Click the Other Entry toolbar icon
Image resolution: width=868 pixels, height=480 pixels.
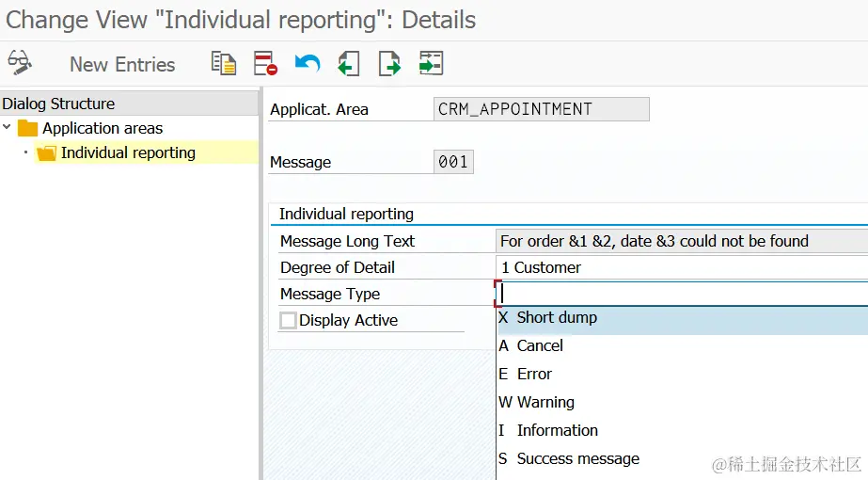432,63
